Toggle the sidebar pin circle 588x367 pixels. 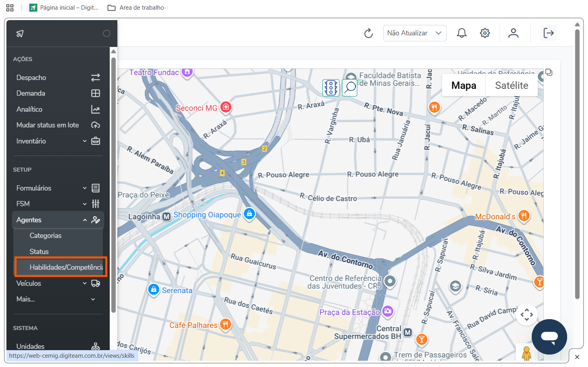(107, 33)
